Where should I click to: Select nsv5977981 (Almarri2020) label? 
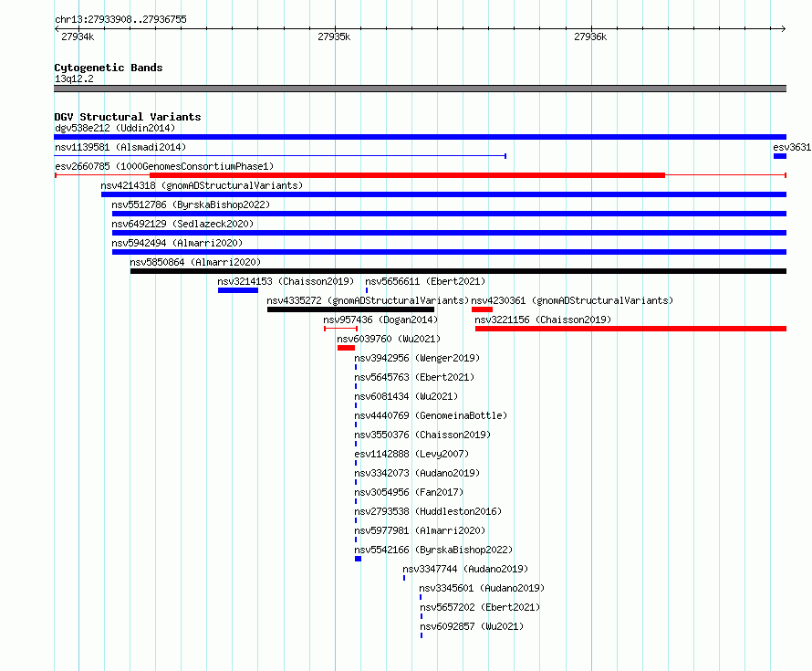(420, 530)
